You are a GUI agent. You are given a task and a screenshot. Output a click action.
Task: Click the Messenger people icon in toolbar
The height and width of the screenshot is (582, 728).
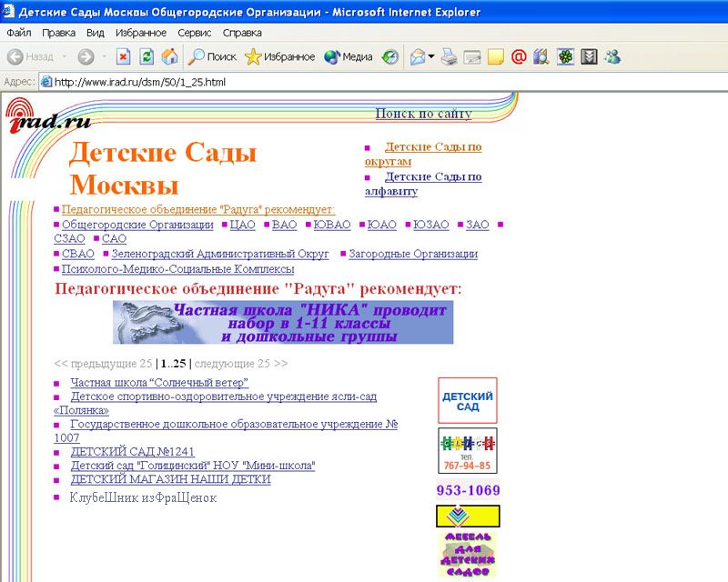pos(612,56)
